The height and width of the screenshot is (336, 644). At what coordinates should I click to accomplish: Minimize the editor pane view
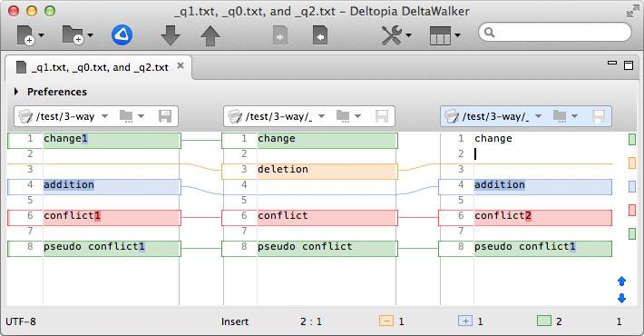(612, 63)
